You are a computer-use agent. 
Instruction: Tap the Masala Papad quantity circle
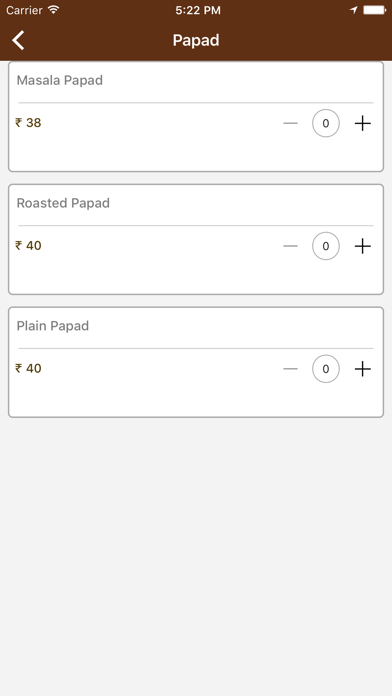[x=326, y=123]
